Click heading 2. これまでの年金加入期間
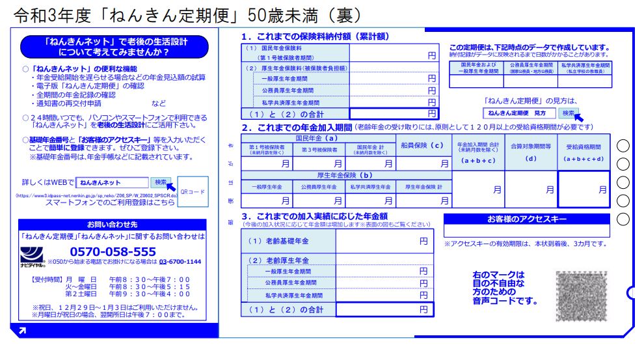The image size is (644, 349). pyautogui.click(x=297, y=128)
